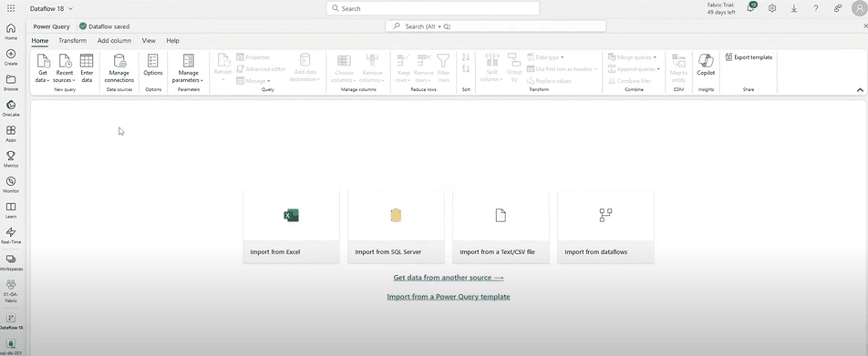Open Real-Time in sidebar
This screenshot has height=356, width=868.
point(11,236)
